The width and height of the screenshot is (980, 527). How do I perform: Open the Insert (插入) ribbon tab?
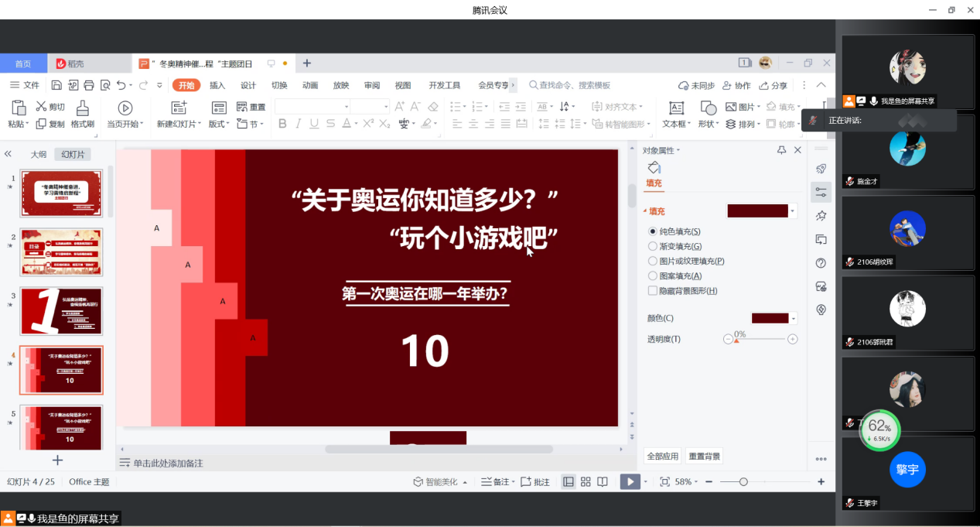(217, 85)
